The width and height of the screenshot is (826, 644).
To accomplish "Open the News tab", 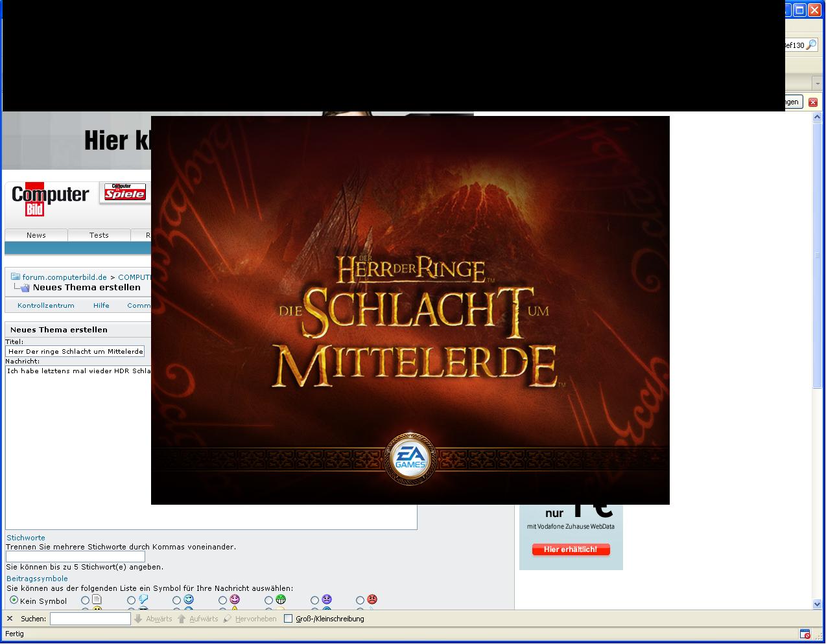I will coord(36,235).
